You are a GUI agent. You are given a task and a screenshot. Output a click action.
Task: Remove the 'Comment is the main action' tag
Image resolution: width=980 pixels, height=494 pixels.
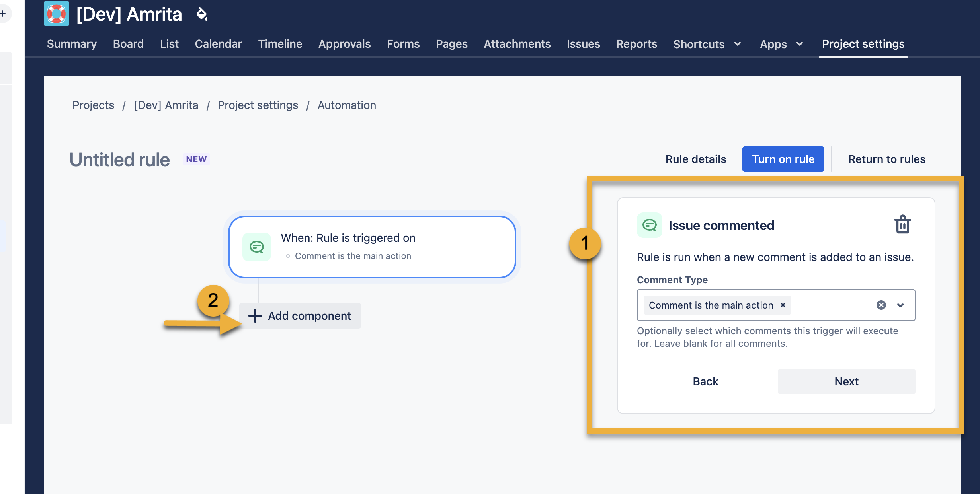[783, 305]
